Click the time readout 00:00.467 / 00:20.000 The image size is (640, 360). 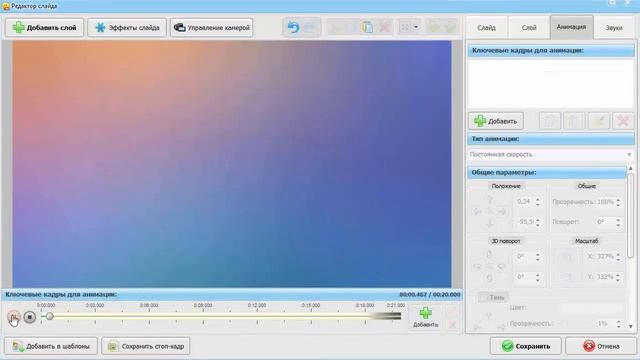point(430,294)
